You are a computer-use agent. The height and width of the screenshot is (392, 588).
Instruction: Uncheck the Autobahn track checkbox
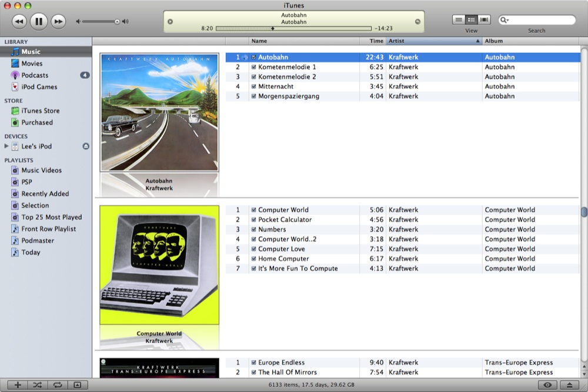pyautogui.click(x=253, y=58)
